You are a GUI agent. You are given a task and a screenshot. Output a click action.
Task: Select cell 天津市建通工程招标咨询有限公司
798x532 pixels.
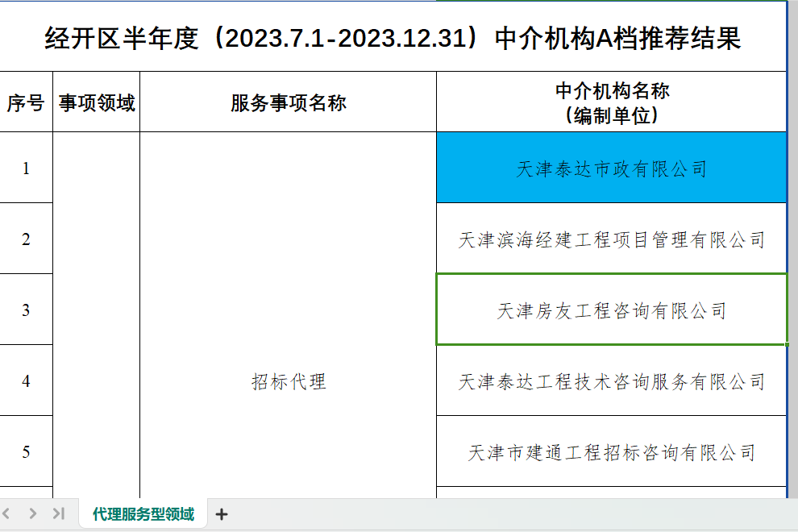click(x=612, y=451)
